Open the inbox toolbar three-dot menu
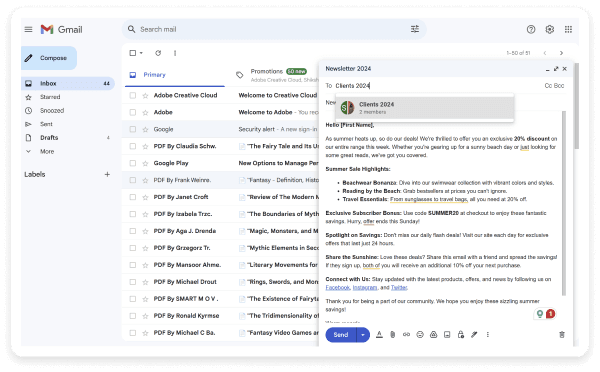This screenshot has width=600, height=372. click(175, 53)
